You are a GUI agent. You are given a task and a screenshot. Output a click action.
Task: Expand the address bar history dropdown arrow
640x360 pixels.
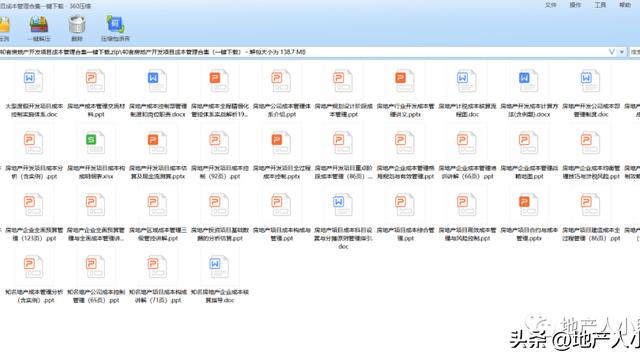pyautogui.click(x=622, y=52)
